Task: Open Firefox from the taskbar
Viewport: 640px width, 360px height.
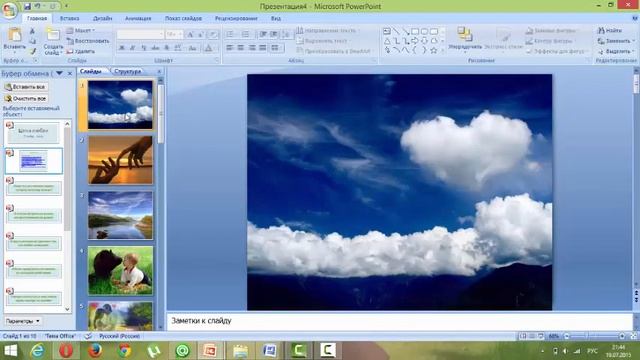Action: (x=96, y=351)
